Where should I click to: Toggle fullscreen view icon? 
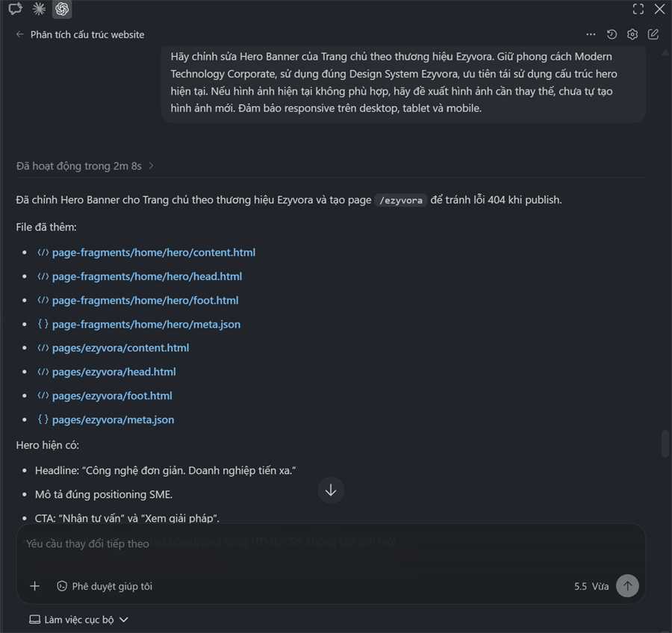point(638,9)
